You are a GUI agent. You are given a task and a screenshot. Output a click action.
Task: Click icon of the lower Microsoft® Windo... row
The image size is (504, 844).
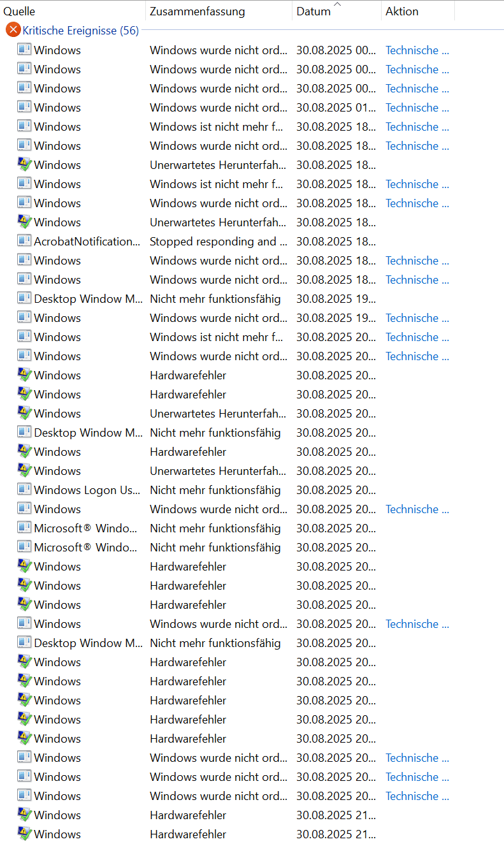coord(24,547)
